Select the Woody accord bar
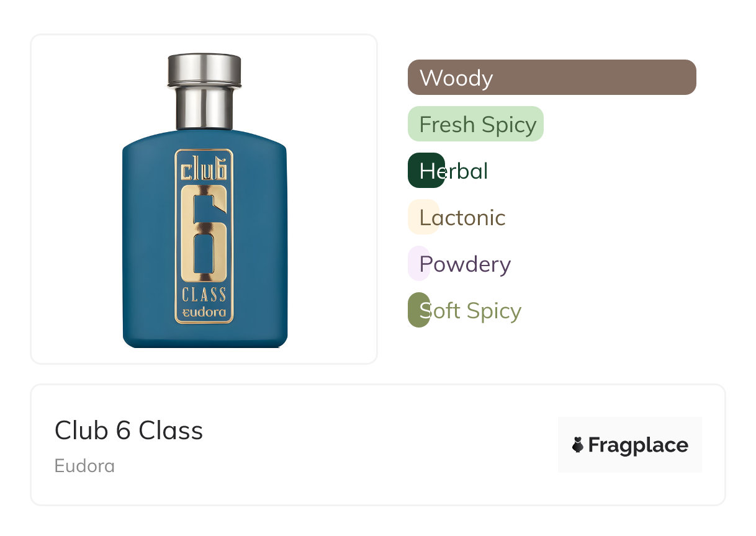The image size is (756, 536). (x=551, y=78)
